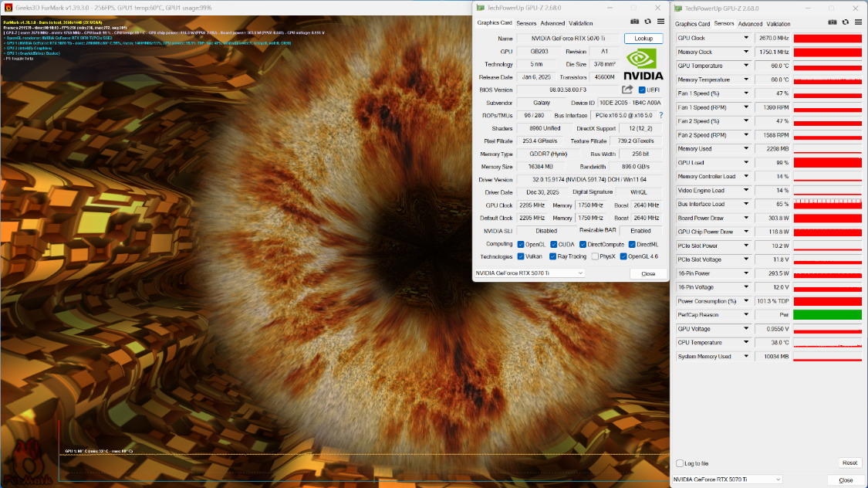
Task: Toggle the DirectCompute checkbox
Action: tap(583, 244)
